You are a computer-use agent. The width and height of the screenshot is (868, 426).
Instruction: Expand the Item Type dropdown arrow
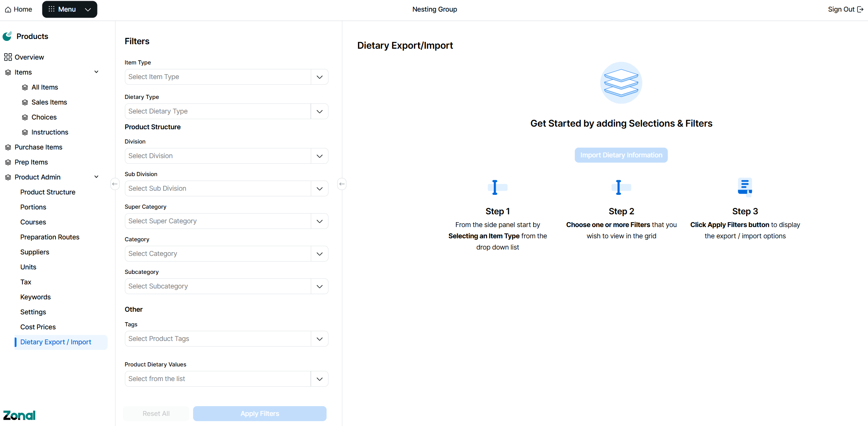click(319, 77)
